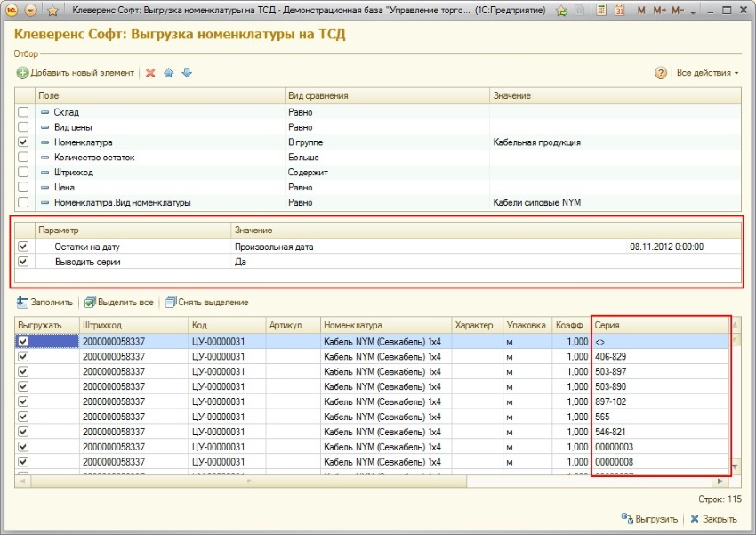Click the horizontal scrollbar left arrow
This screenshot has height=535, width=756.
[x=22, y=482]
